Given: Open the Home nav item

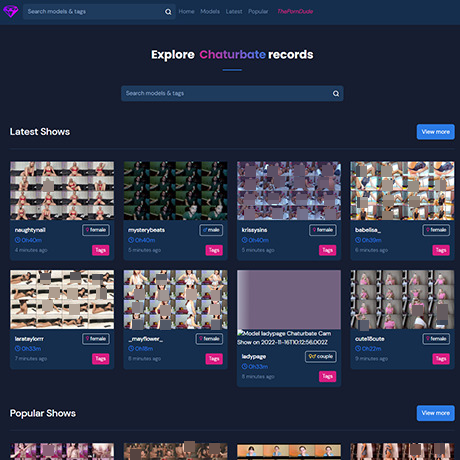Looking at the screenshot, I should coord(186,12).
